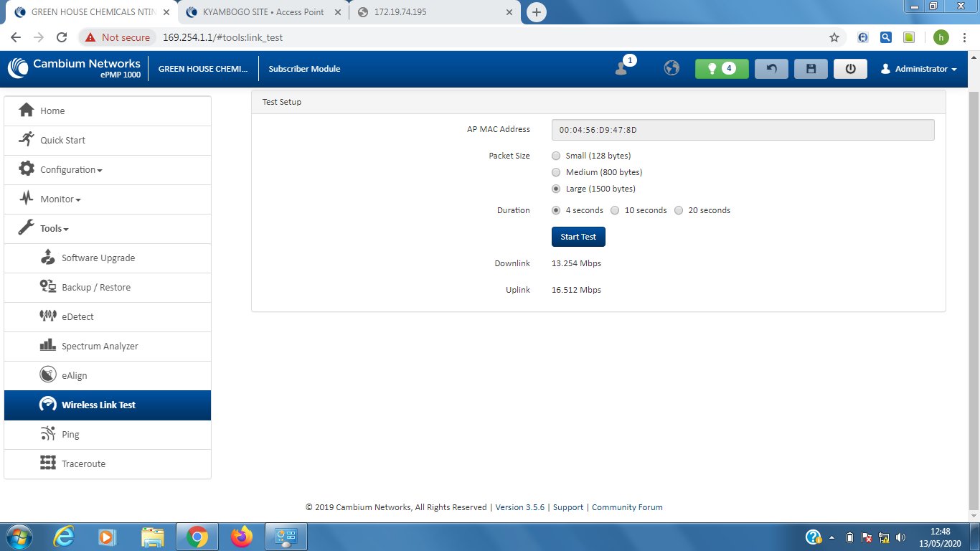The height and width of the screenshot is (551, 980).
Task: Click the undo changes arrow icon
Action: (x=771, y=69)
